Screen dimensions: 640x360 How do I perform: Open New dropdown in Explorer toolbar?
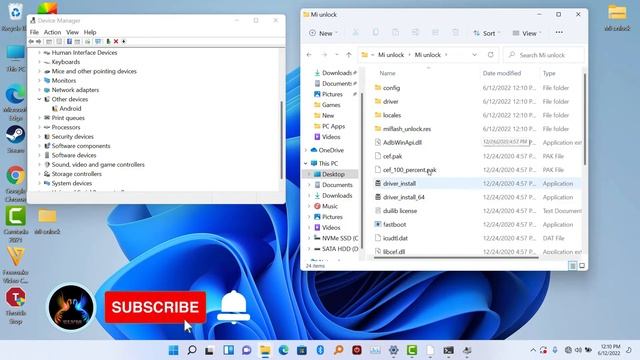pos(324,33)
